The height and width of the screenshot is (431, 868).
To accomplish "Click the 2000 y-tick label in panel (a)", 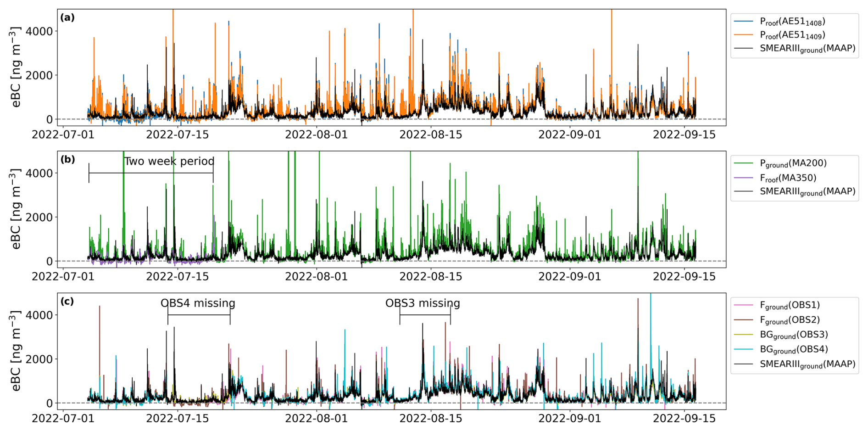I will click(40, 75).
